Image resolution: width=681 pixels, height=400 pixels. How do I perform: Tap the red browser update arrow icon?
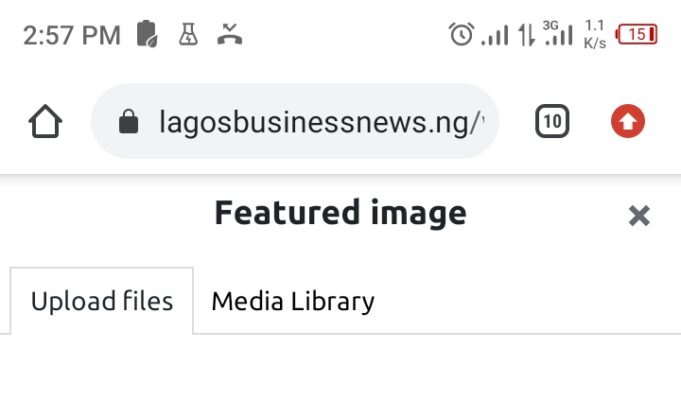pyautogui.click(x=628, y=122)
